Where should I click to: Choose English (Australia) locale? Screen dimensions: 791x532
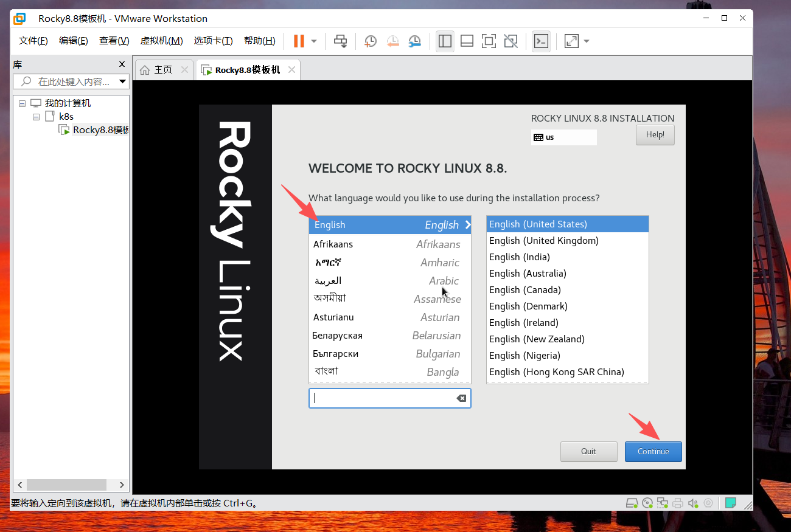568,274
